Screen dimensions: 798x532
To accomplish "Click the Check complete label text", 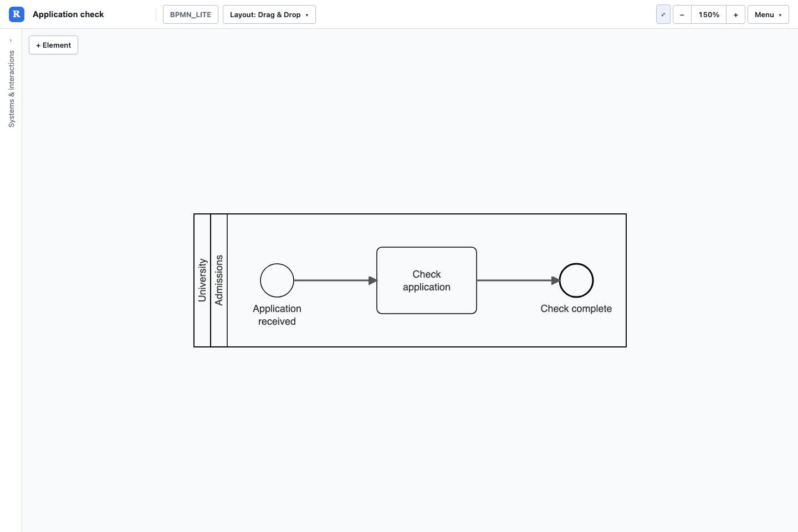I will (576, 309).
